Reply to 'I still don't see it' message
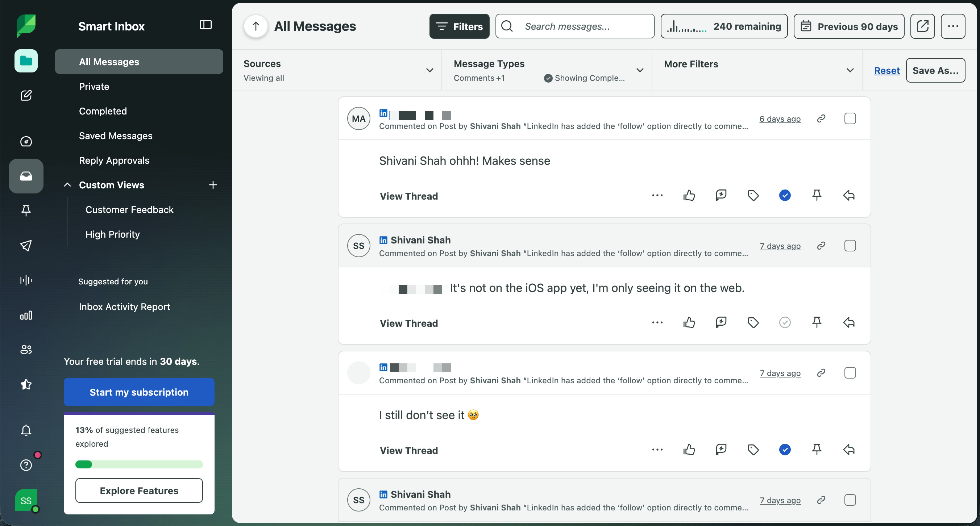Viewport: 980px width, 526px height. 849,450
